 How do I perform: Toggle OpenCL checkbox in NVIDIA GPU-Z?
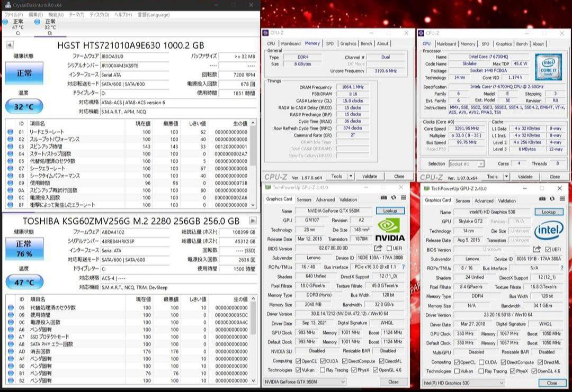(298, 361)
